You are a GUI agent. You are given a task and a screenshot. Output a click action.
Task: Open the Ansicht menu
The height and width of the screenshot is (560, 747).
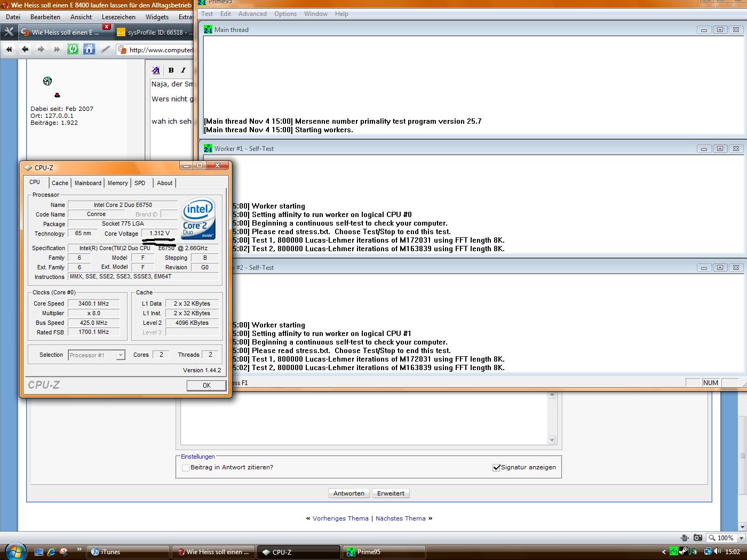(x=81, y=17)
